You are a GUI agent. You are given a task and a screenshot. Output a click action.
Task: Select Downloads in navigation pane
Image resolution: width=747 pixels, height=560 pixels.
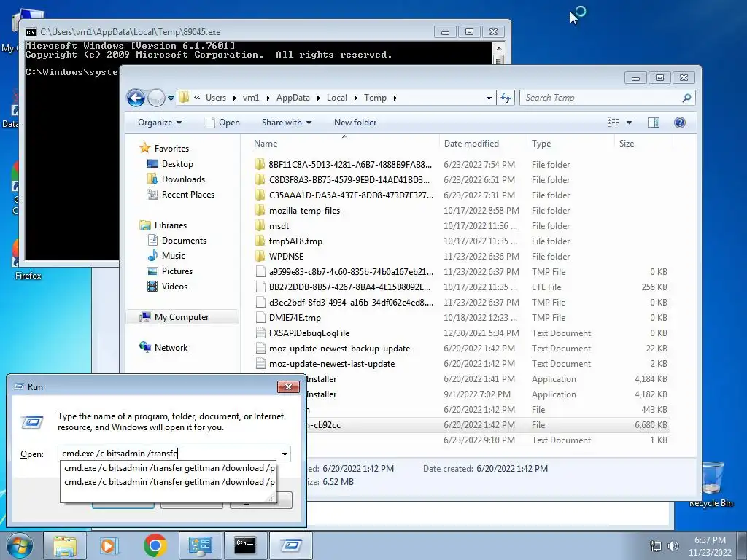point(177,179)
